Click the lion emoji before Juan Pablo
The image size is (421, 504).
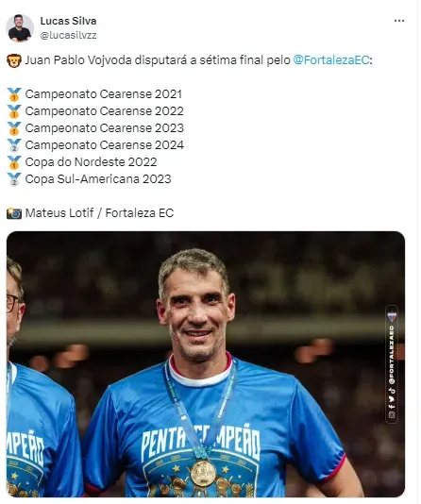click(14, 60)
